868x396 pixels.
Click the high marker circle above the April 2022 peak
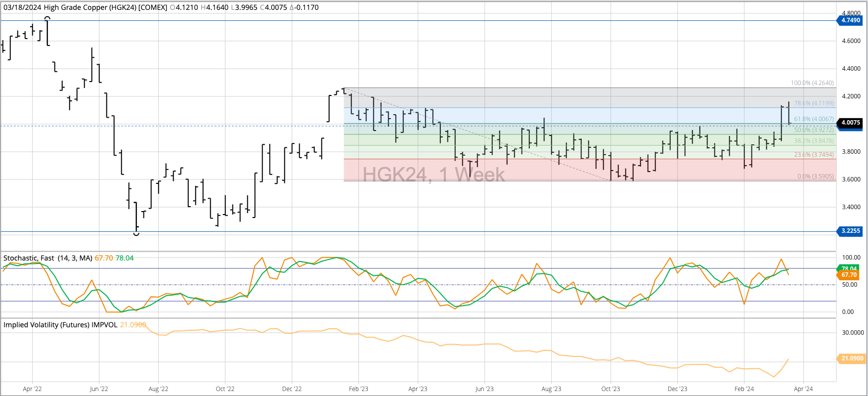coord(47,19)
